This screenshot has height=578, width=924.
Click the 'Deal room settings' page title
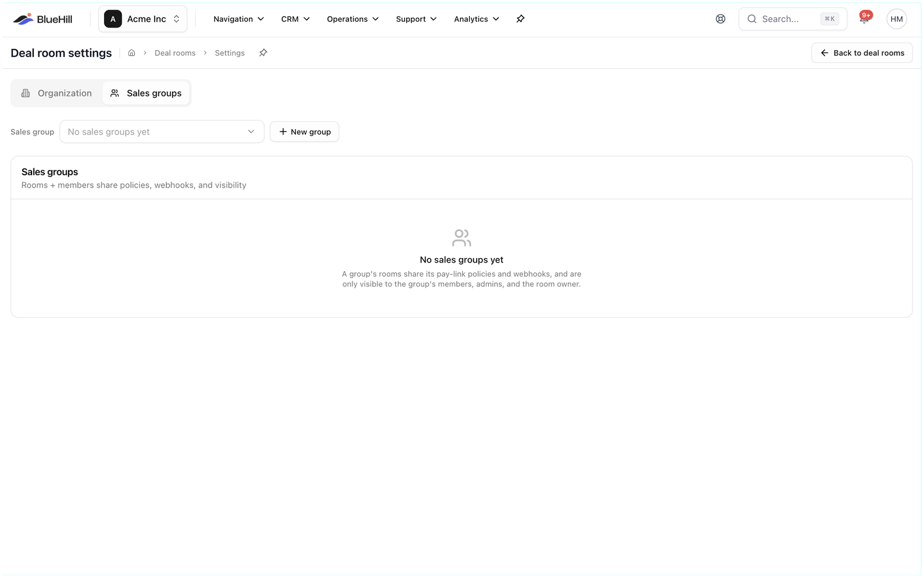tap(61, 53)
